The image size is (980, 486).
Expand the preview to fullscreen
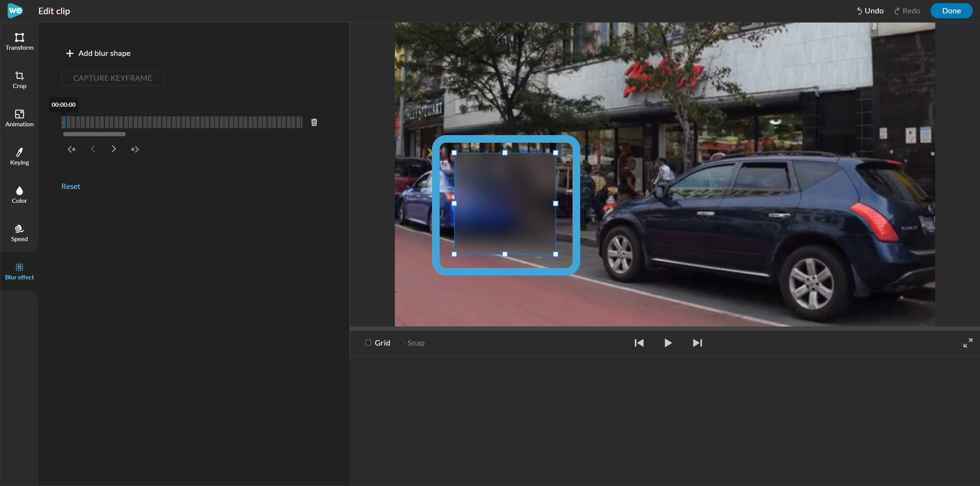pyautogui.click(x=967, y=342)
